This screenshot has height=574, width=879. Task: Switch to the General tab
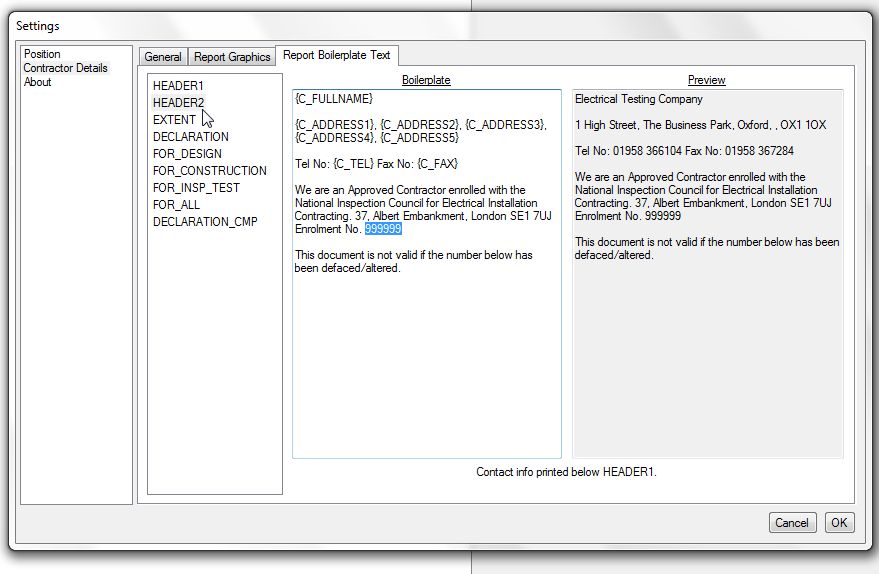coord(163,57)
